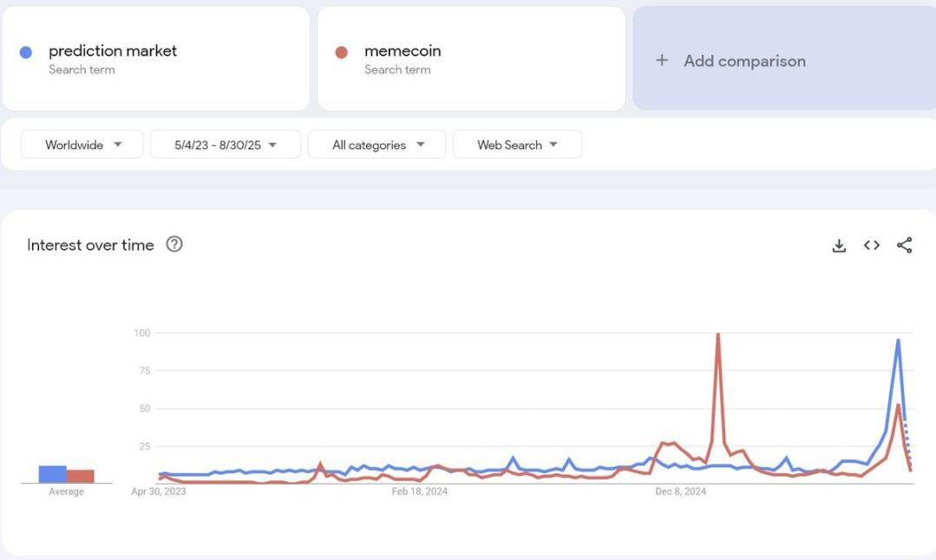Screen dimensions: 936x560
Task: Click the prediction market peak near 100
Action: click(x=898, y=340)
